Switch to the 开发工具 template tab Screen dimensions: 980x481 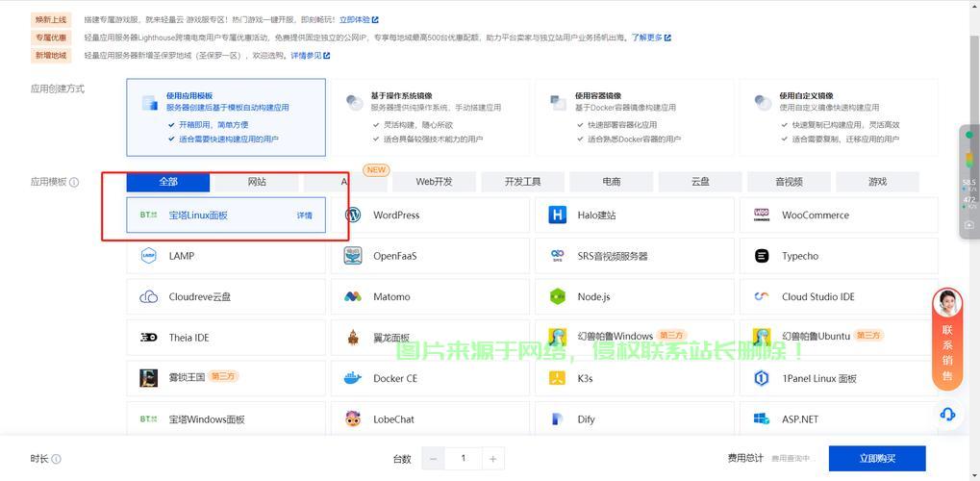coord(523,182)
